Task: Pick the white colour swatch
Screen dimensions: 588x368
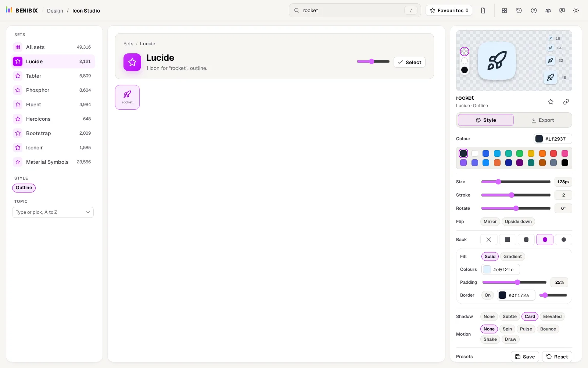Action: coord(475,153)
